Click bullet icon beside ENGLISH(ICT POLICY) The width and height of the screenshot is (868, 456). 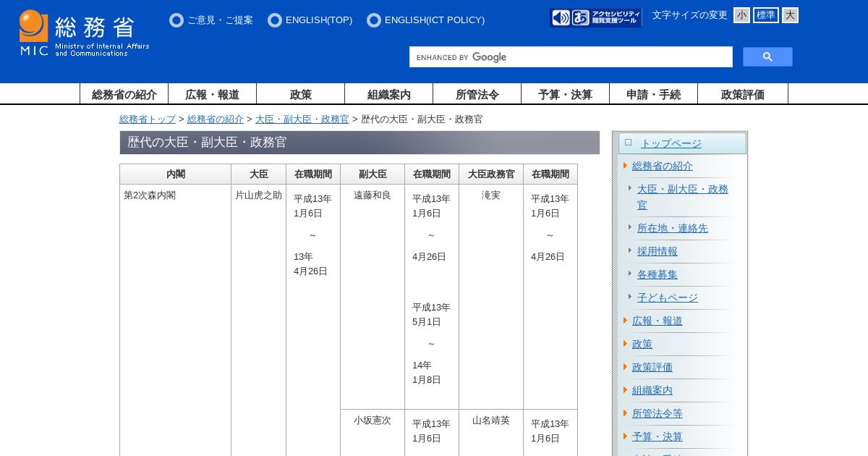(x=374, y=20)
